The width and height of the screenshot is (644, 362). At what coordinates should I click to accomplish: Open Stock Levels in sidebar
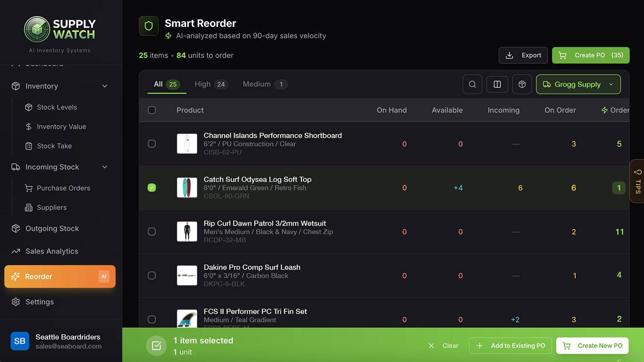click(57, 107)
